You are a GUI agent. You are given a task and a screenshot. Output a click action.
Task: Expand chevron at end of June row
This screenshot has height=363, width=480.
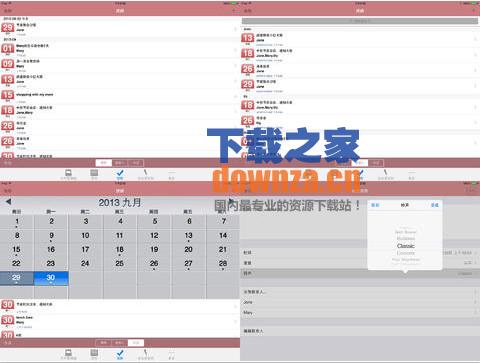[475, 302]
